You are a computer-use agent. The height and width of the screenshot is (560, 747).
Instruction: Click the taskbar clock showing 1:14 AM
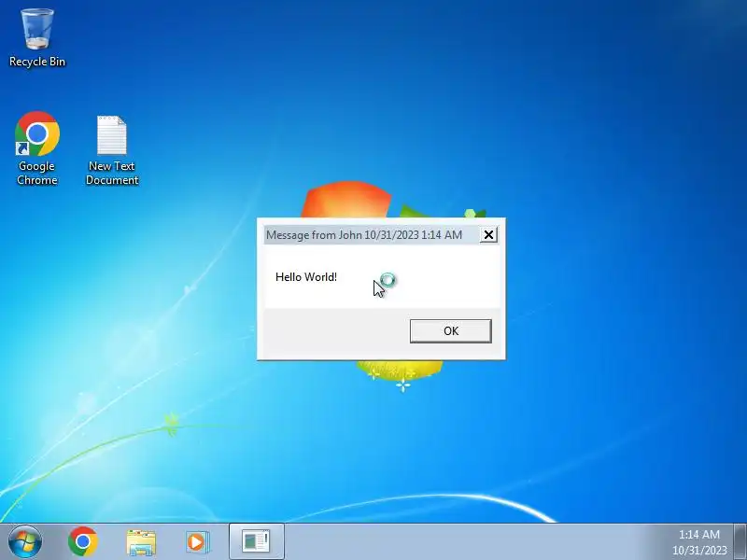698,534
